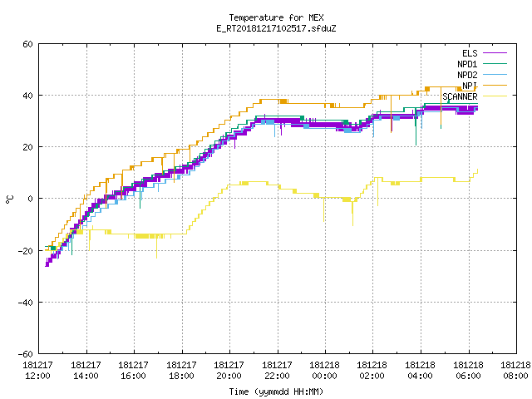The image size is (532, 399).
Task: Click the x-axis label '181218 04:00'
Action: pyautogui.click(x=421, y=371)
